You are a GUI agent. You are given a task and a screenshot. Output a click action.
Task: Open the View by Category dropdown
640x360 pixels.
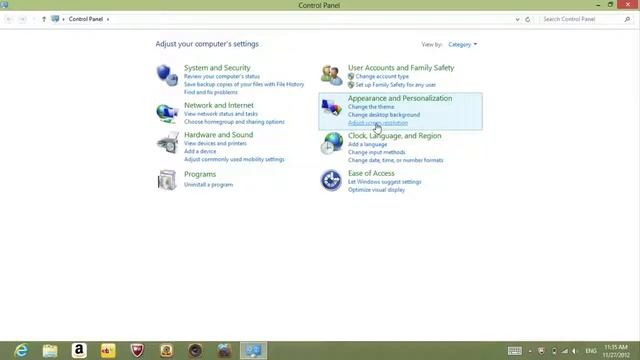click(x=462, y=44)
